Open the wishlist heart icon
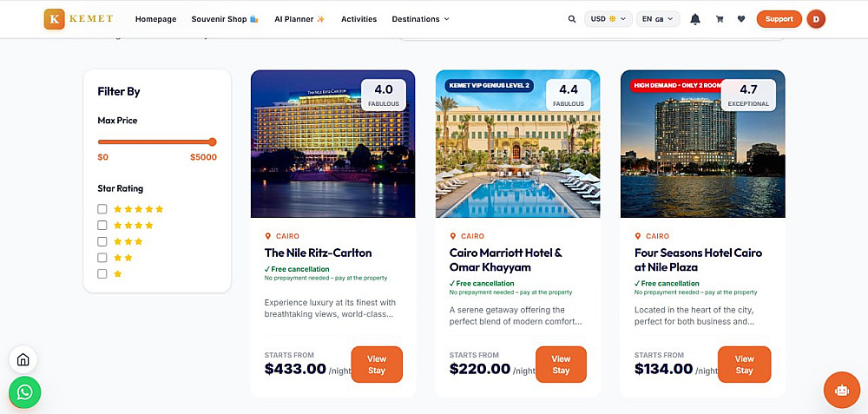This screenshot has height=414, width=868. tap(741, 19)
